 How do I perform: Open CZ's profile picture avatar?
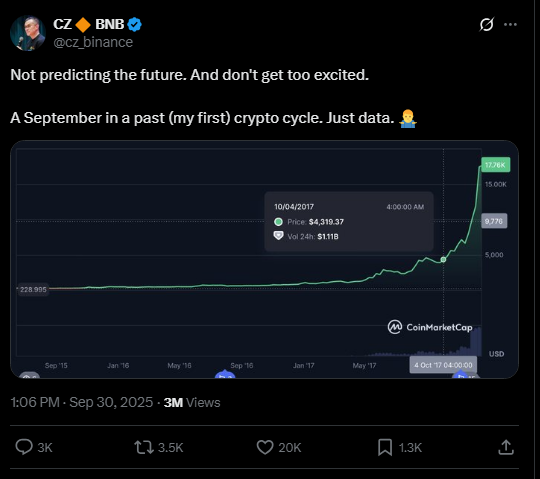coord(28,33)
